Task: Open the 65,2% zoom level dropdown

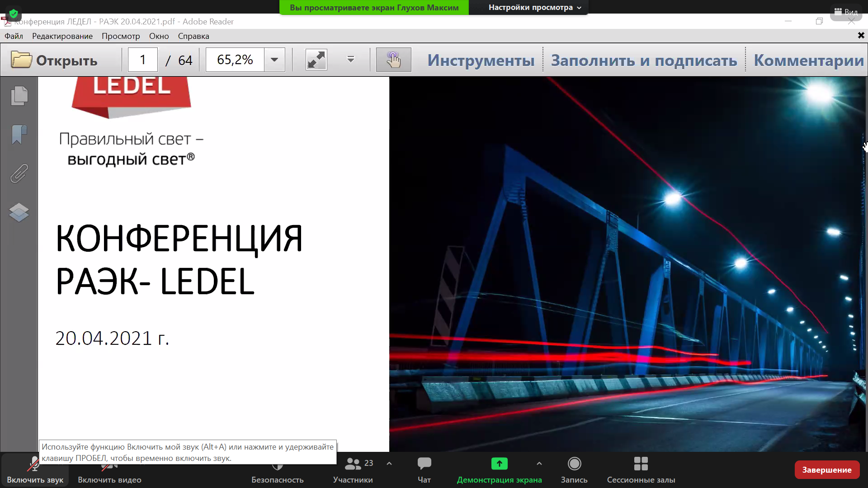Action: coord(274,60)
